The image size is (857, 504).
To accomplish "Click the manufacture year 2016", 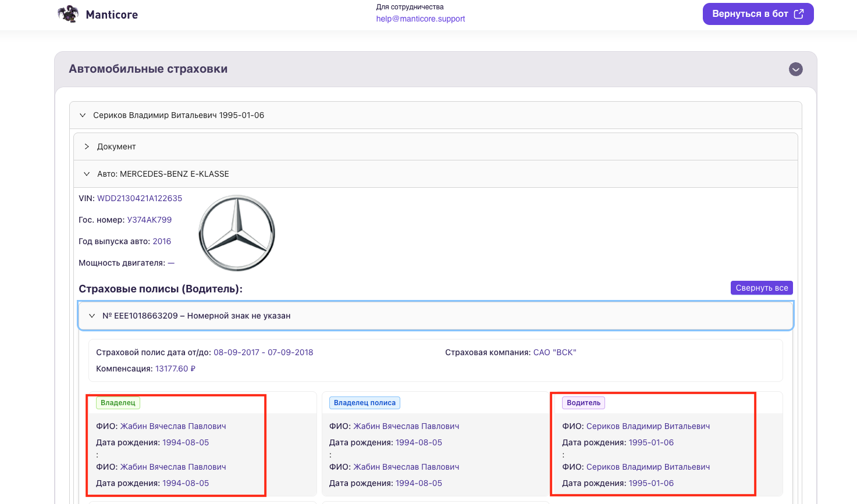I will (162, 241).
